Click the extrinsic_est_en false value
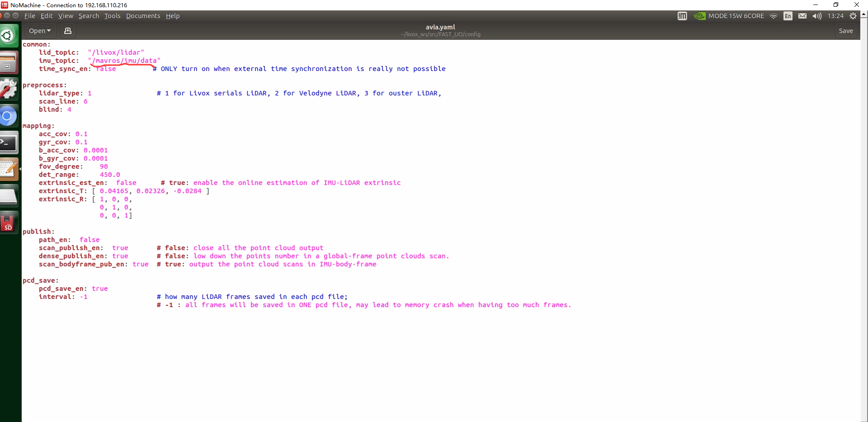Viewport: 868px width, 422px height. pos(126,183)
